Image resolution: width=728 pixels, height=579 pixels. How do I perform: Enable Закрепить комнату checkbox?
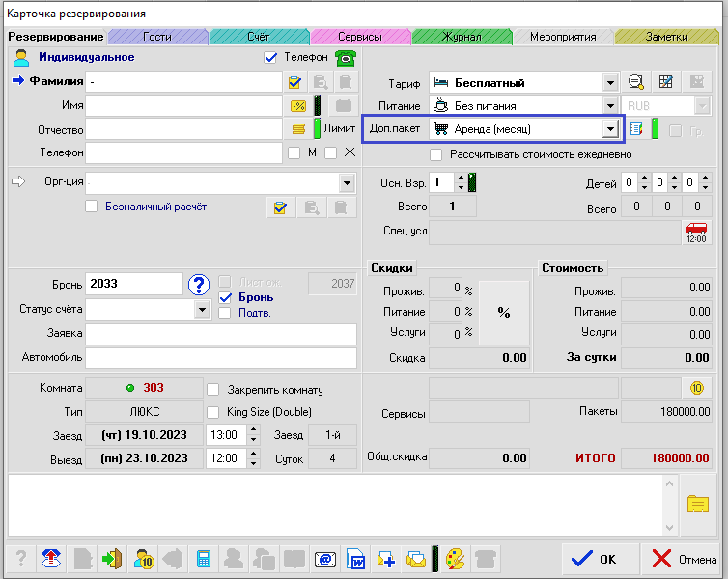click(x=214, y=389)
